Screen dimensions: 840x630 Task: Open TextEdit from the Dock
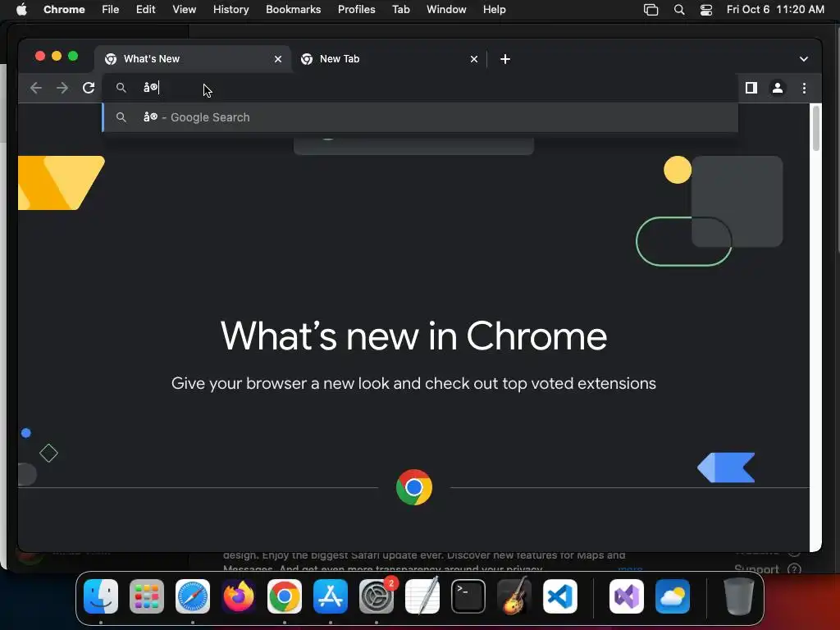(422, 596)
